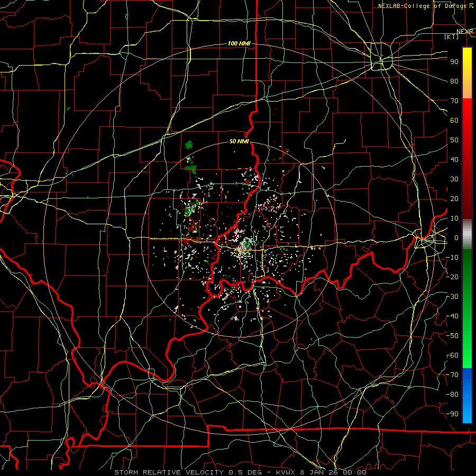
Task: Click the -10 value on velocity scale
Action: (x=452, y=257)
